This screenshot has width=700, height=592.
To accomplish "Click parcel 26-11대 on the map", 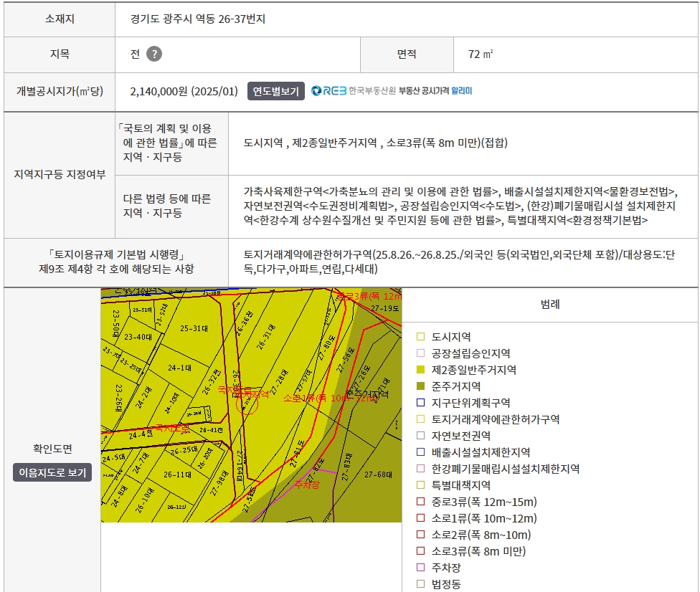I will (x=177, y=474).
